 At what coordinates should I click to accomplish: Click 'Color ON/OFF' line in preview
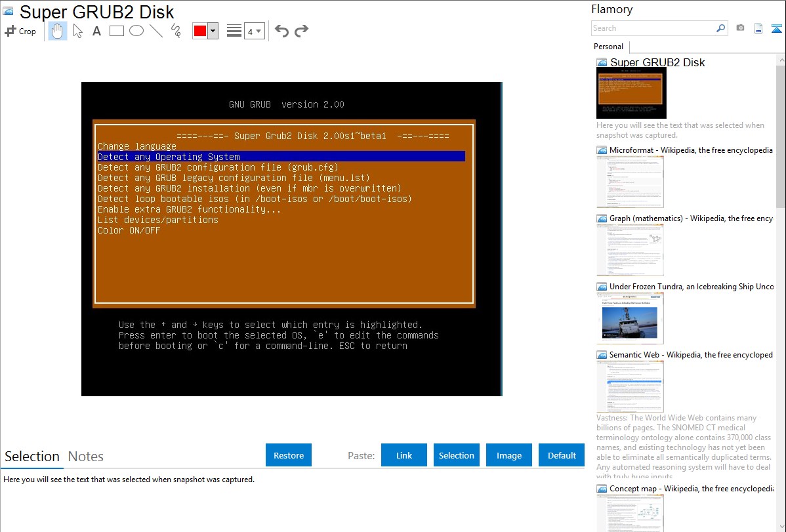point(129,231)
